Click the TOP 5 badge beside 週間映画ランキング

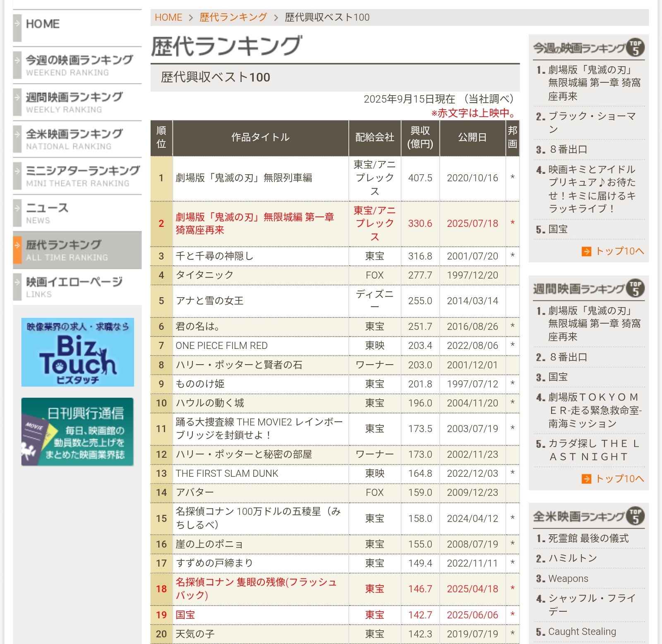pyautogui.click(x=635, y=288)
